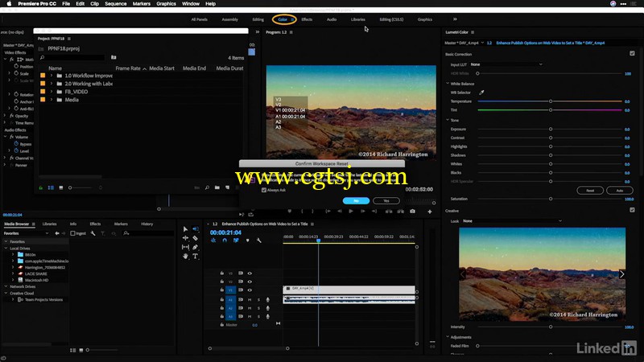Switch to the Effects workspace tab

pyautogui.click(x=307, y=19)
